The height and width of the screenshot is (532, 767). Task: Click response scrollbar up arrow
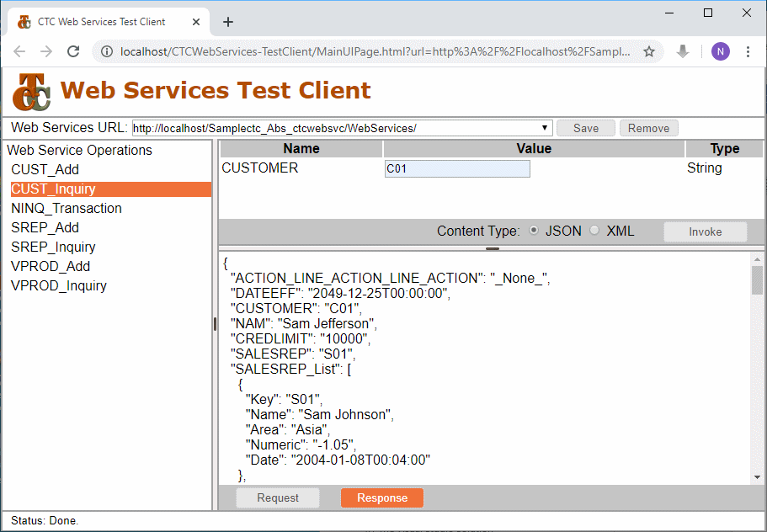click(757, 259)
